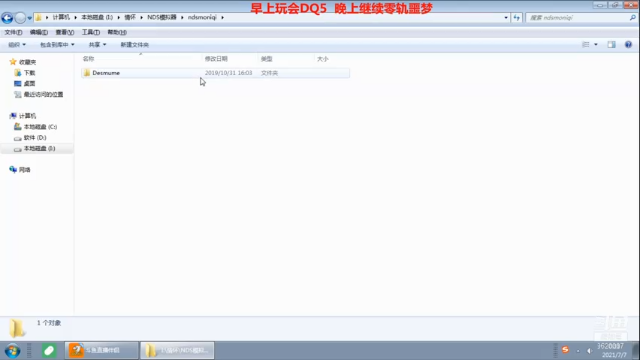Open the recent pages dropdown beside Forward
Viewport: 640px width, 360px height.
coord(29,18)
